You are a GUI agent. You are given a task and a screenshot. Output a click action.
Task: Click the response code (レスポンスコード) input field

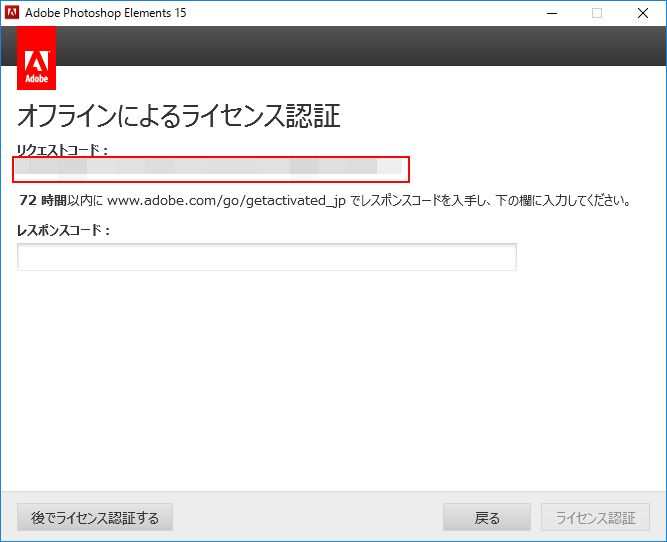coord(267,257)
